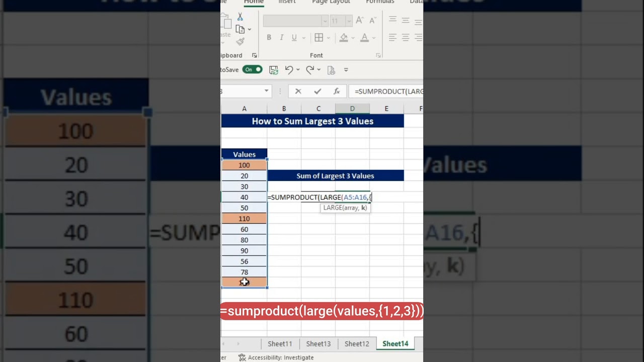Expand the Redo history dropdown
Image resolution: width=644 pixels, height=362 pixels.
tap(319, 70)
